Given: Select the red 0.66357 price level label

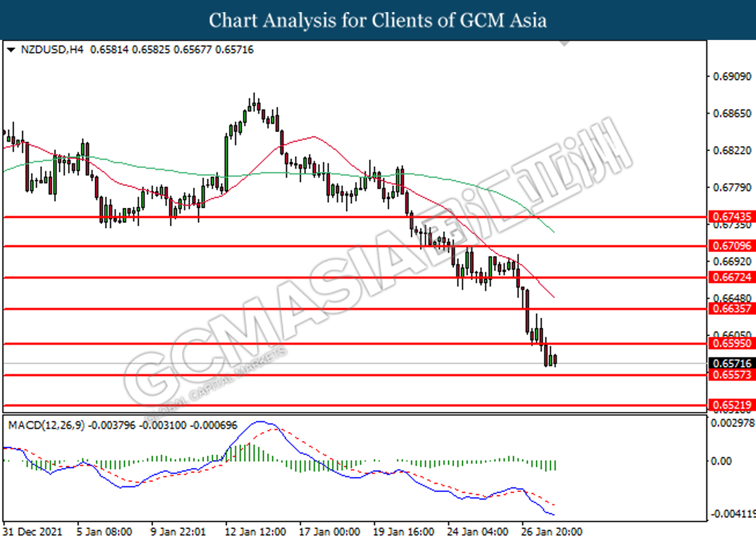Looking at the screenshot, I should [732, 309].
